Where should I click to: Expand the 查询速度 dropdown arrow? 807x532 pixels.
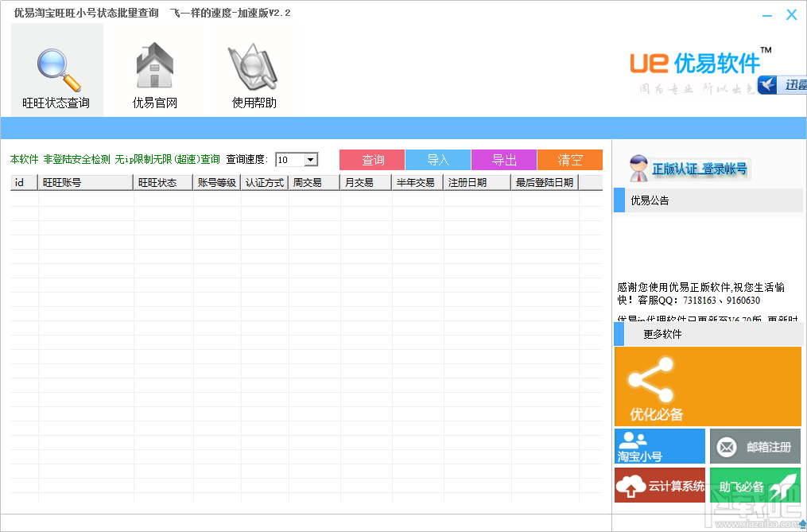(x=310, y=160)
